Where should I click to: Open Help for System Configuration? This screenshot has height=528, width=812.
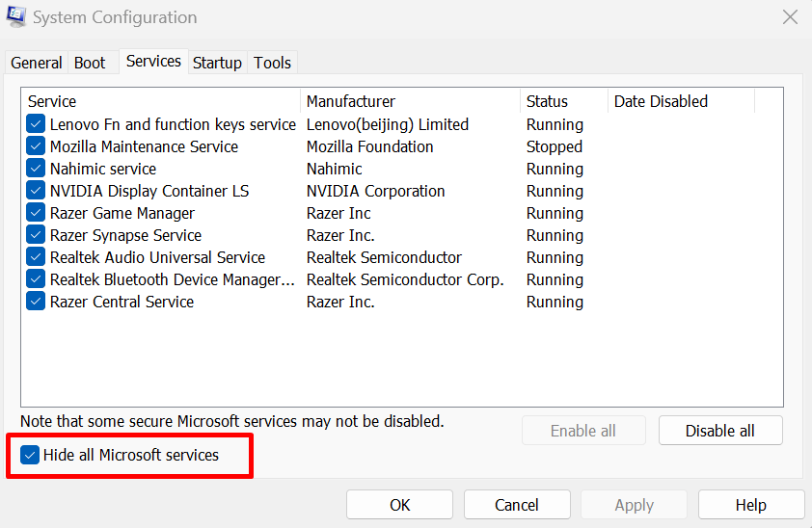pos(750,505)
